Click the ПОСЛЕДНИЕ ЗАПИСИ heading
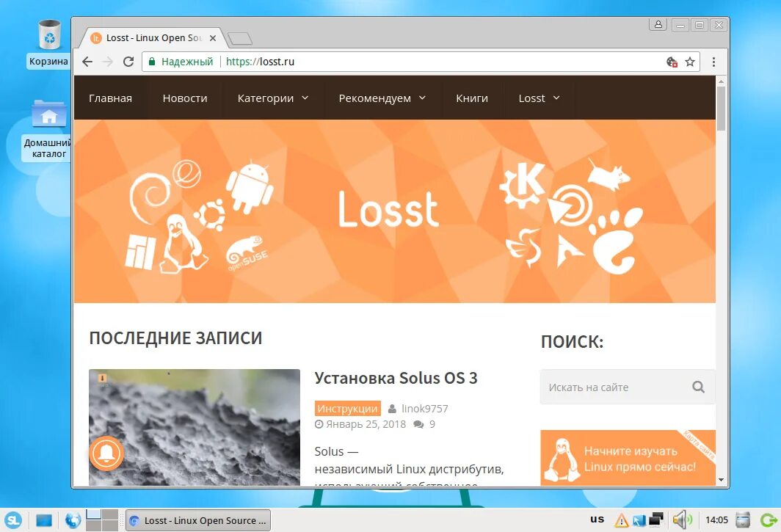The width and height of the screenshot is (781, 532). pos(175,338)
